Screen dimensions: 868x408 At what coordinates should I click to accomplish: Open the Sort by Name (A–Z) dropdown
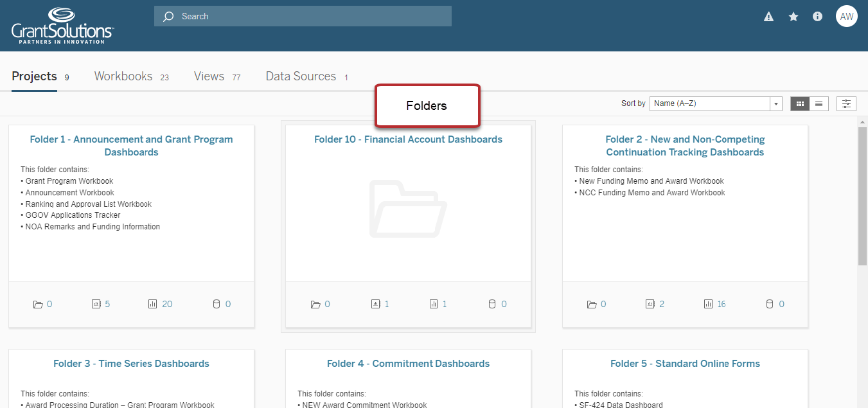tap(715, 103)
